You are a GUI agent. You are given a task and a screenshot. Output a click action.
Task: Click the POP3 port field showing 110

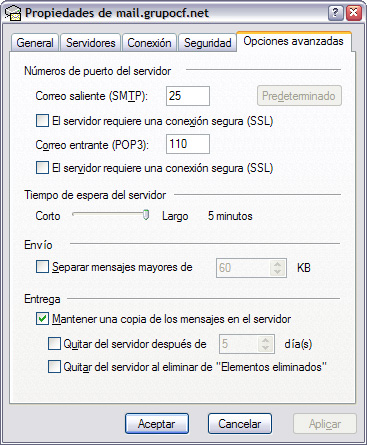click(x=188, y=144)
